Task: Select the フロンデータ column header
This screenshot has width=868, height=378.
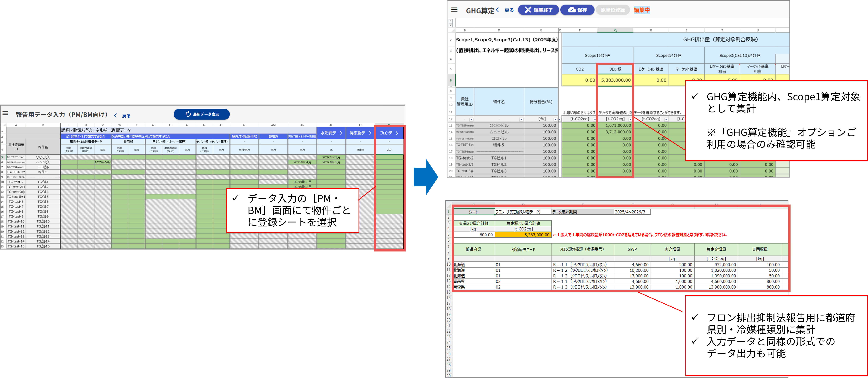Action: point(389,133)
